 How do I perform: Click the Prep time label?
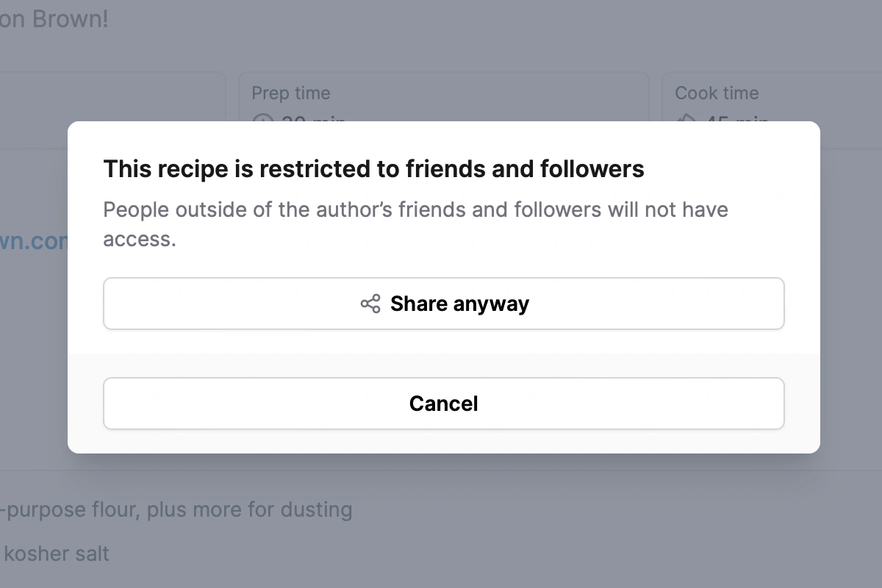click(x=291, y=93)
